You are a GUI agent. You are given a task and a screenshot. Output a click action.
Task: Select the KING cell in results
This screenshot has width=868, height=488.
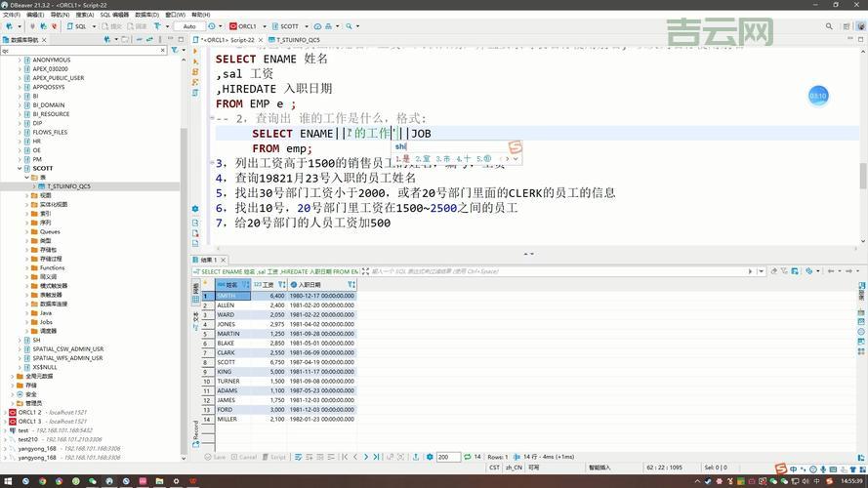(233, 372)
